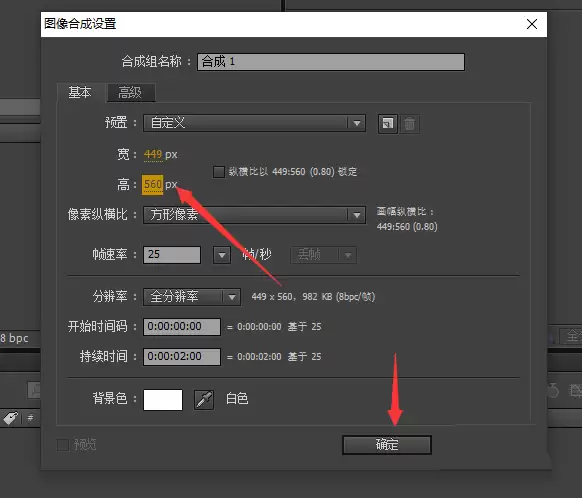Click the width value 449
582x498 pixels.
click(153, 154)
